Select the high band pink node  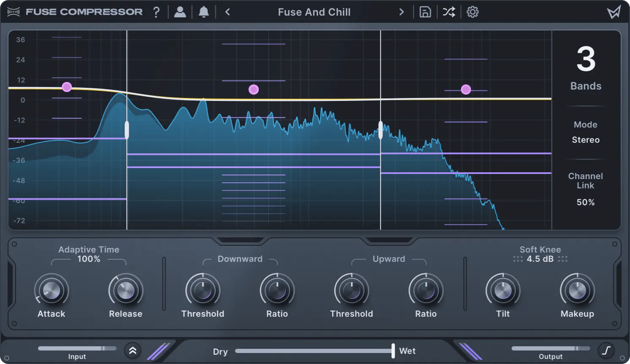[x=466, y=90]
